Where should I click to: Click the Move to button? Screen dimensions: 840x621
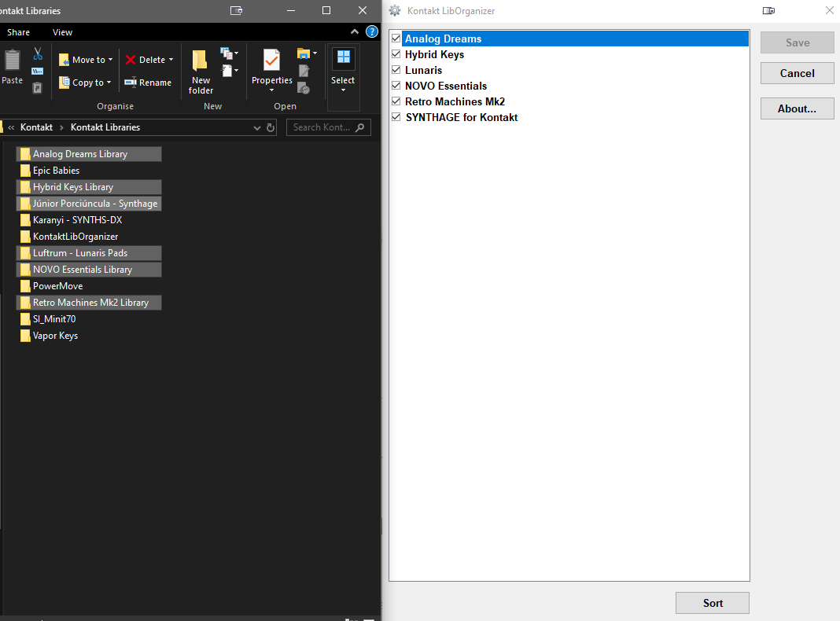(x=86, y=60)
